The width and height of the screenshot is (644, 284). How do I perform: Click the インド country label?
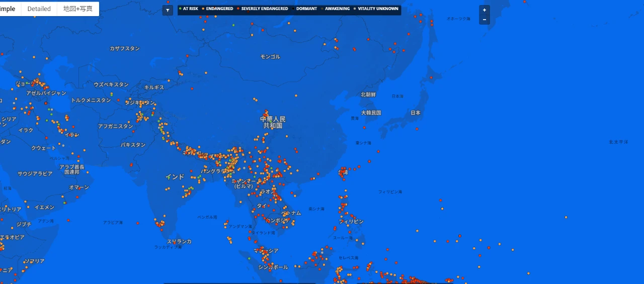point(175,177)
